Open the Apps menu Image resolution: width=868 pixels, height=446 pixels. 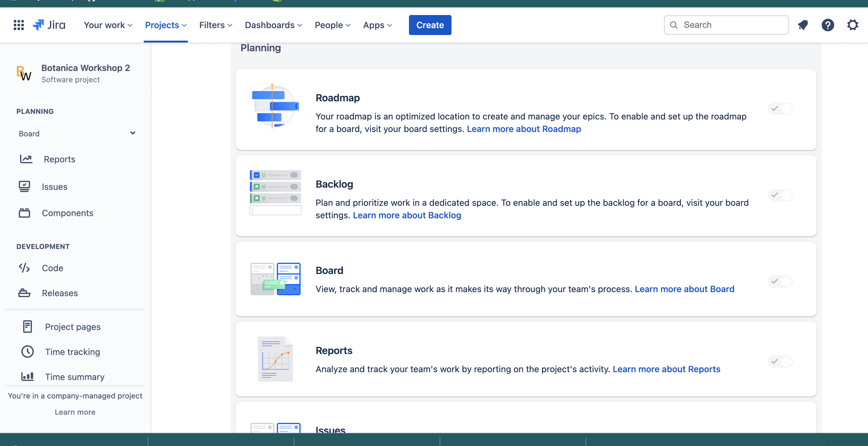(x=377, y=25)
